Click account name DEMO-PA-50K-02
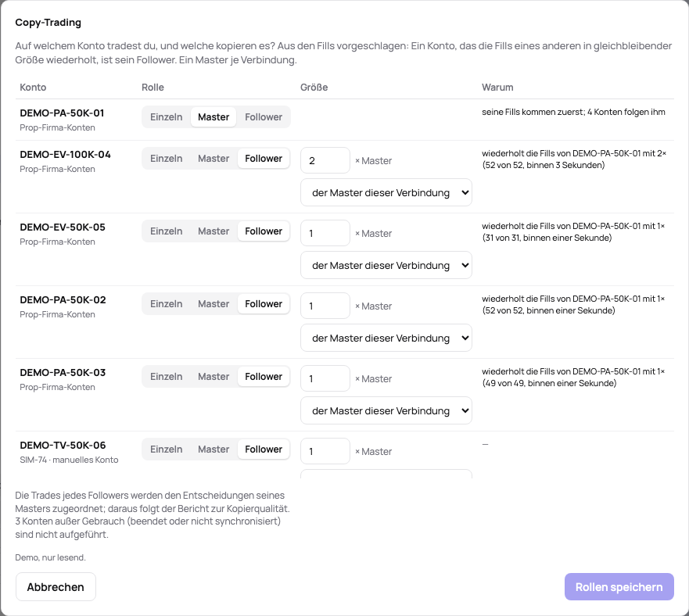This screenshot has width=689, height=616. pos(63,300)
